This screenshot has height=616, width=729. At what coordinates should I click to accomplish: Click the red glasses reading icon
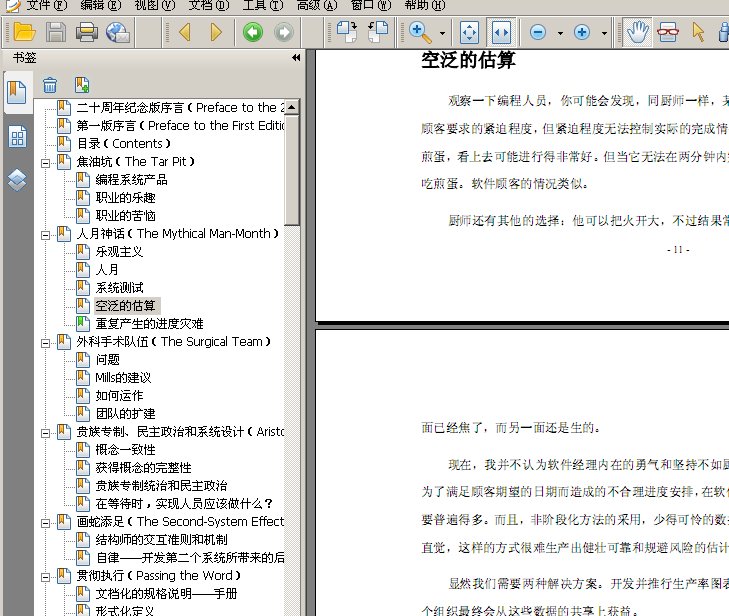coord(668,32)
